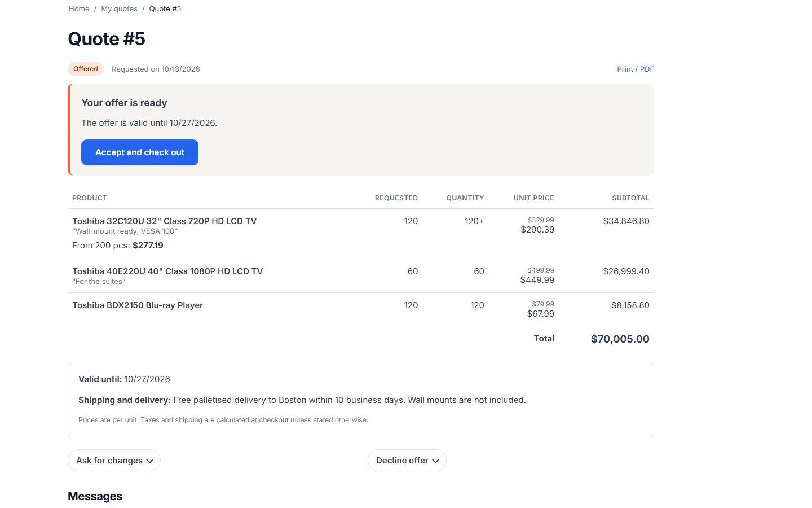The width and height of the screenshot is (812, 508).
Task: Open the Print / PDF link
Action: (635, 69)
